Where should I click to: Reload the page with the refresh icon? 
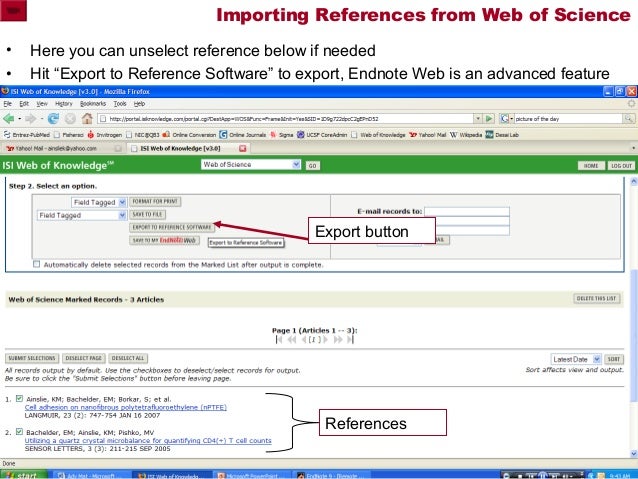tap(53, 119)
